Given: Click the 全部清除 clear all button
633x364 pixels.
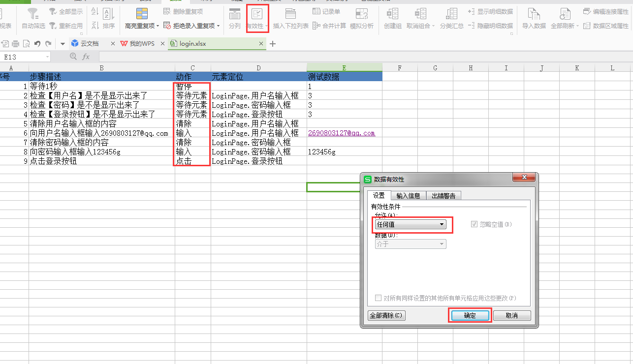Looking at the screenshot, I should click(387, 315).
